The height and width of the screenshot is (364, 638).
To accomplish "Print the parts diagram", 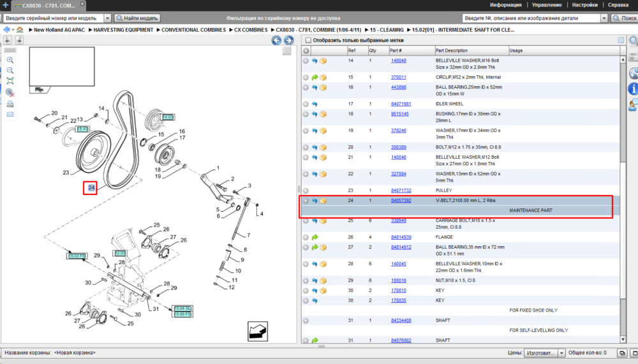I will click(x=10, y=105).
